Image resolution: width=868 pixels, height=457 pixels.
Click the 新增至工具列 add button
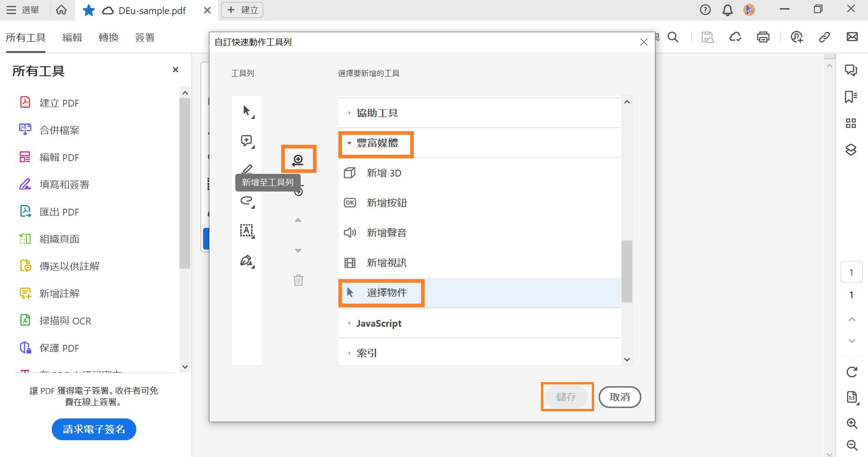coord(298,159)
